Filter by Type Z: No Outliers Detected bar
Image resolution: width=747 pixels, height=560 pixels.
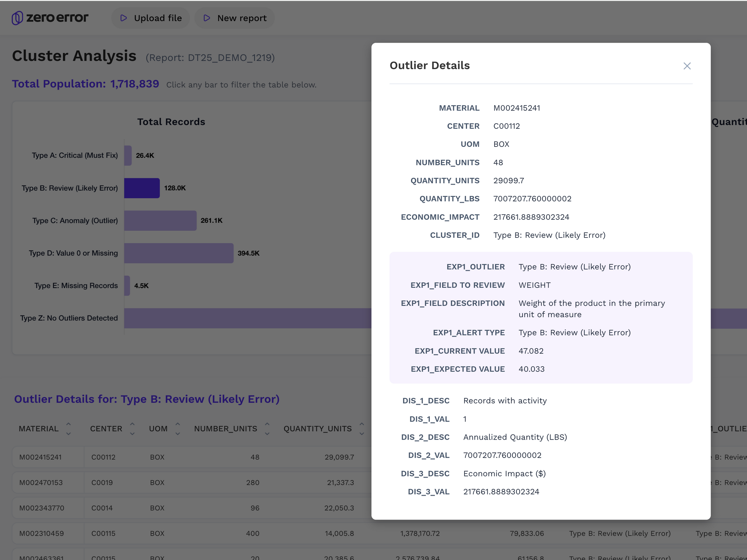coord(248,318)
